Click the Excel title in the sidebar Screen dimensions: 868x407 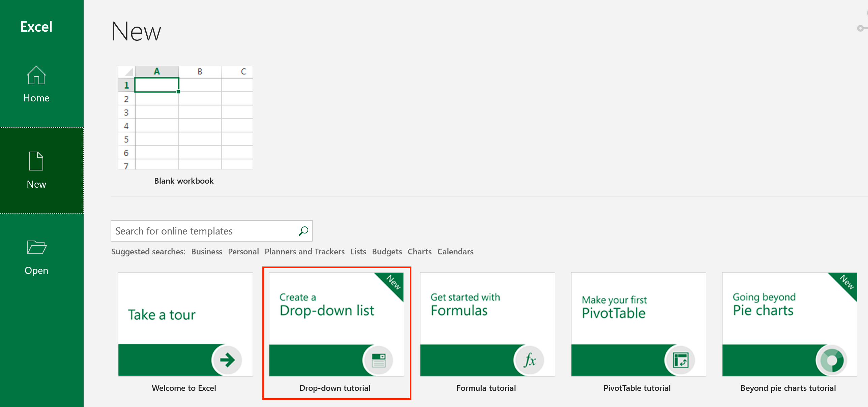pos(36,27)
